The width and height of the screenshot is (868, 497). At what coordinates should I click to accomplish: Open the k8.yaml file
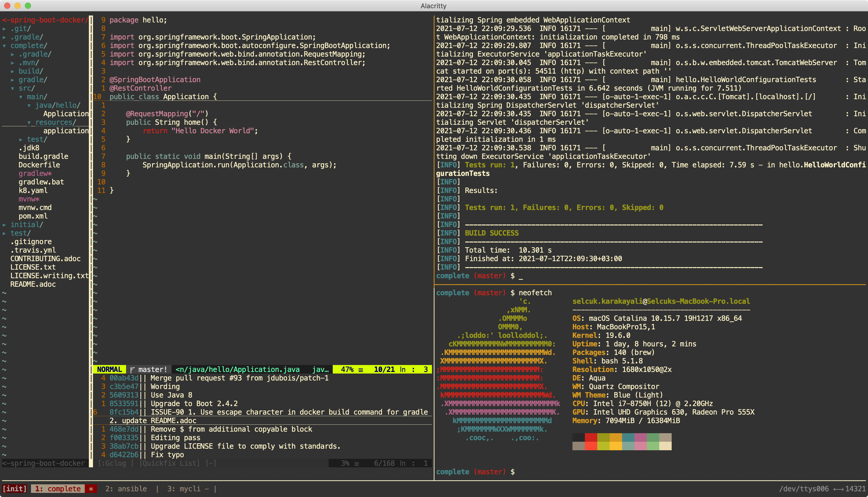[33, 191]
